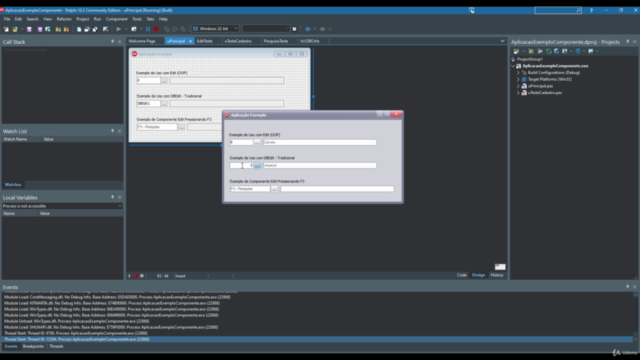Switch to the Welcome Page tab
Image resolution: width=640 pixels, height=360 pixels.
142,41
